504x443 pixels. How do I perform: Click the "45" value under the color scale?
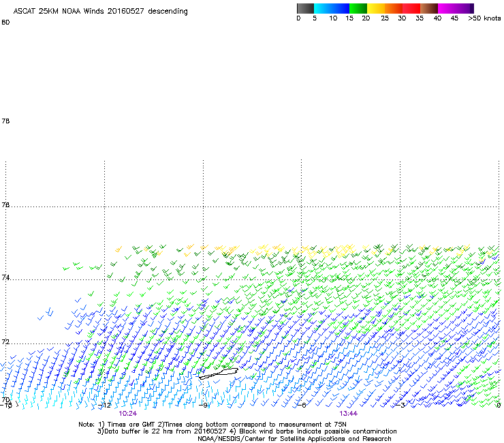click(454, 18)
